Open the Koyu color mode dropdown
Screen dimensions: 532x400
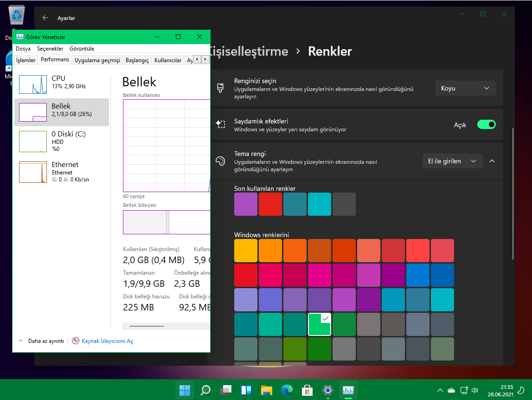tap(465, 88)
